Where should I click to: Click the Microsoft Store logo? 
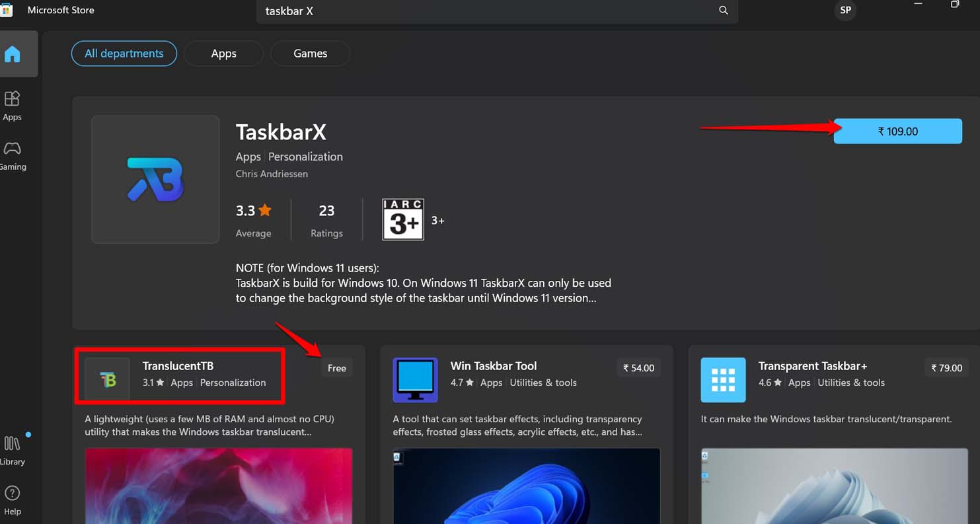(x=7, y=10)
